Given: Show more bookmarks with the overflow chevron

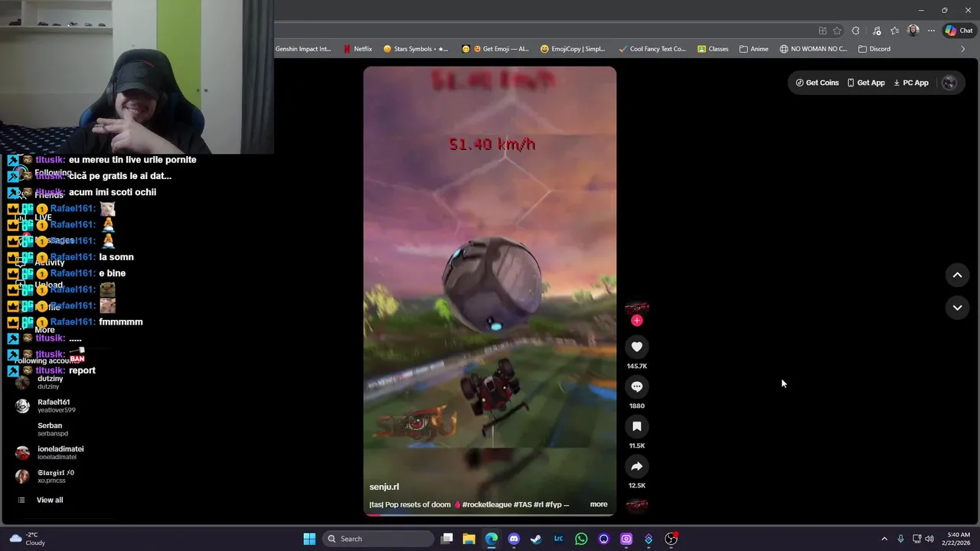Looking at the screenshot, I should click(x=963, y=49).
